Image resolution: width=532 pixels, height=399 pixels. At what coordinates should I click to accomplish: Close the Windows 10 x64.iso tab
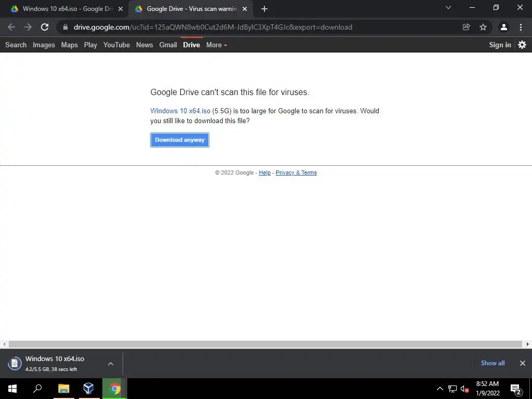click(121, 9)
